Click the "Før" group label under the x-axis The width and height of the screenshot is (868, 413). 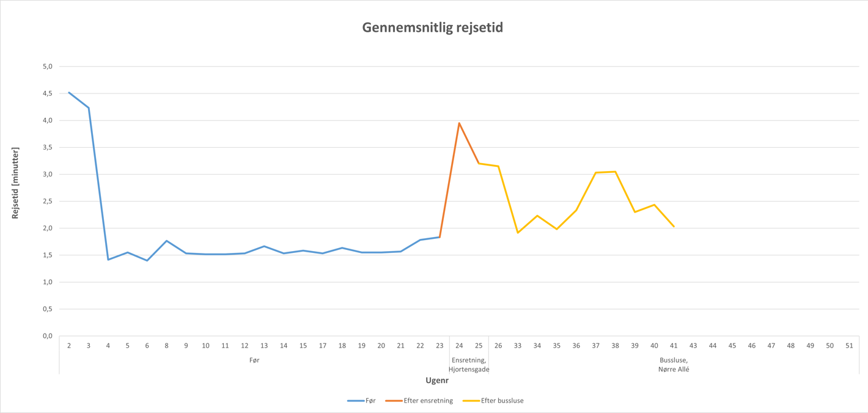point(254,360)
